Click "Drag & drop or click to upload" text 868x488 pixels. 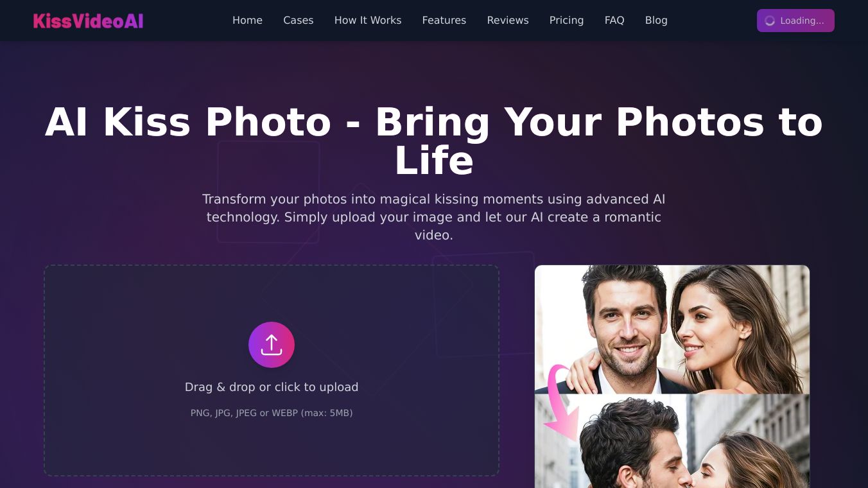pyautogui.click(x=272, y=387)
